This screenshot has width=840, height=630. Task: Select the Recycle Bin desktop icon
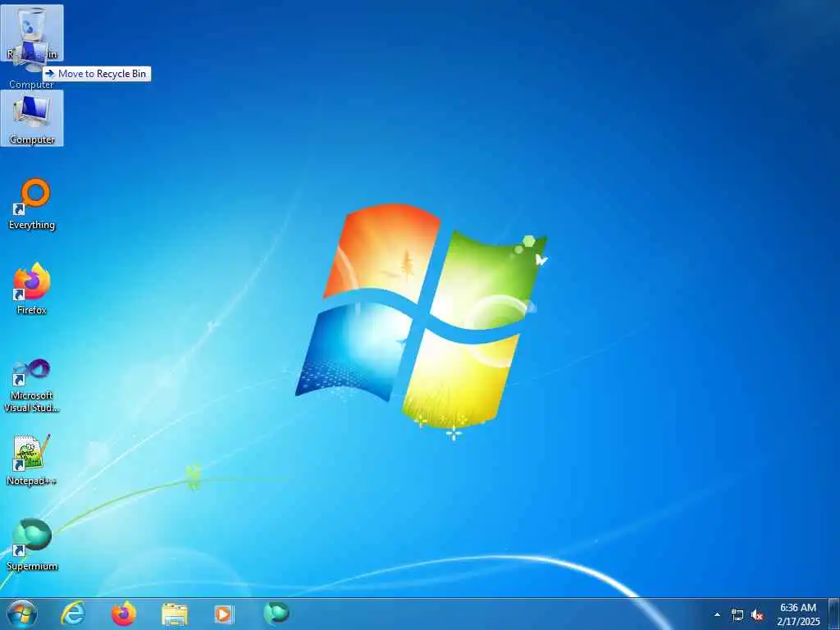click(x=32, y=33)
